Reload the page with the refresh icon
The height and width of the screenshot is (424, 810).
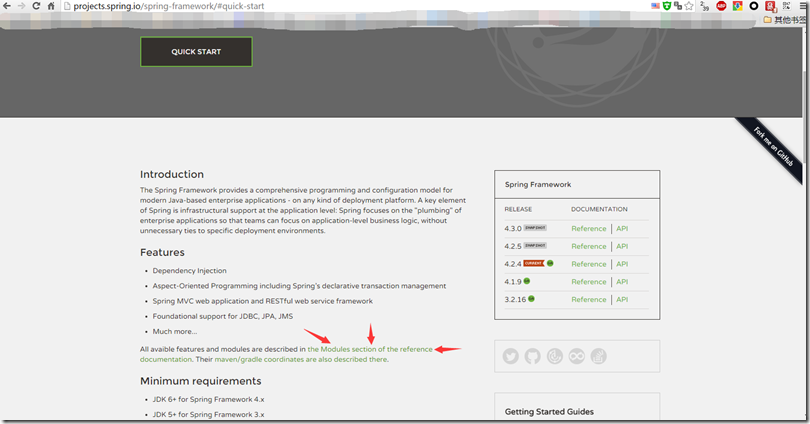coord(36,6)
